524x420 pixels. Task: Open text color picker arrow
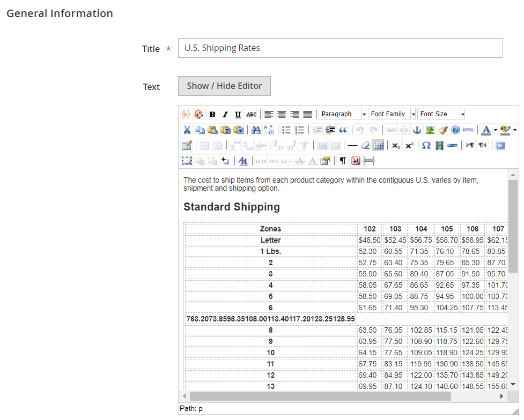tap(496, 130)
